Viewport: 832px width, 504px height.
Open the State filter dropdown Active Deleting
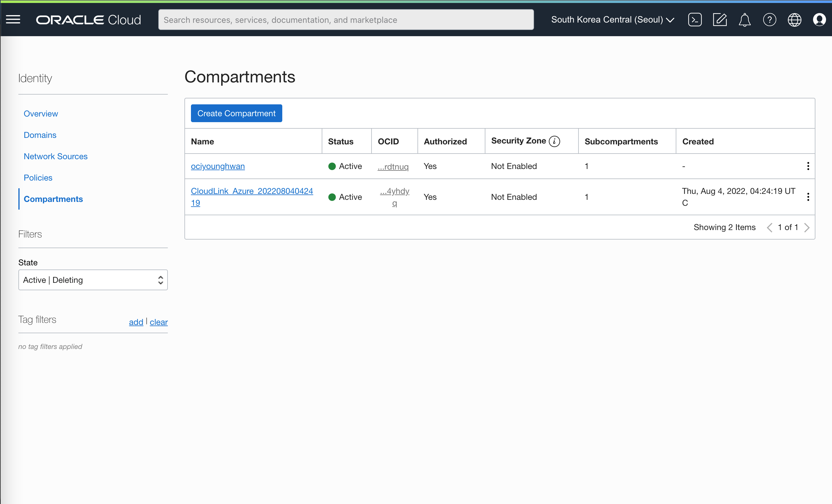pyautogui.click(x=93, y=280)
